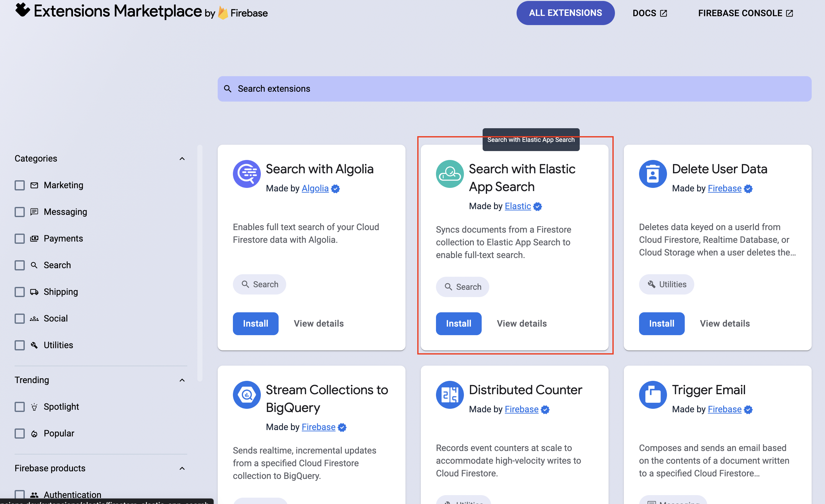This screenshot has width=825, height=504.
Task: Collapse the Trending section chevron
Action: (182, 380)
